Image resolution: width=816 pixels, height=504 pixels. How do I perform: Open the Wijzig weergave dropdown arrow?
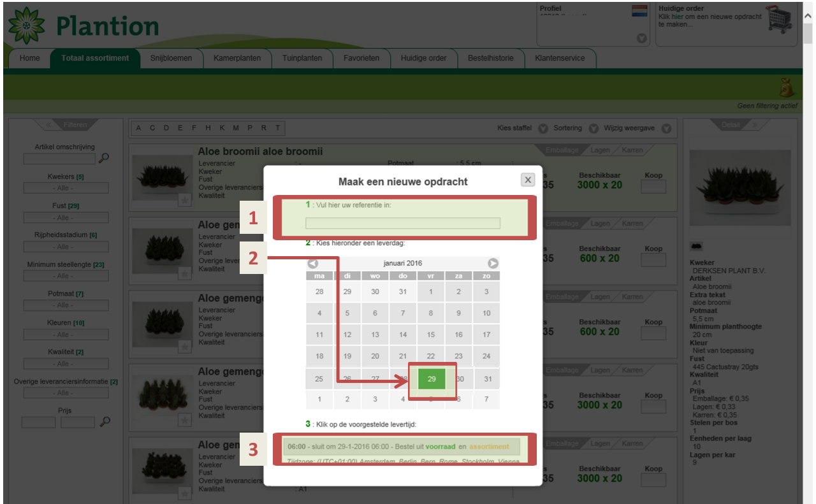666,128
